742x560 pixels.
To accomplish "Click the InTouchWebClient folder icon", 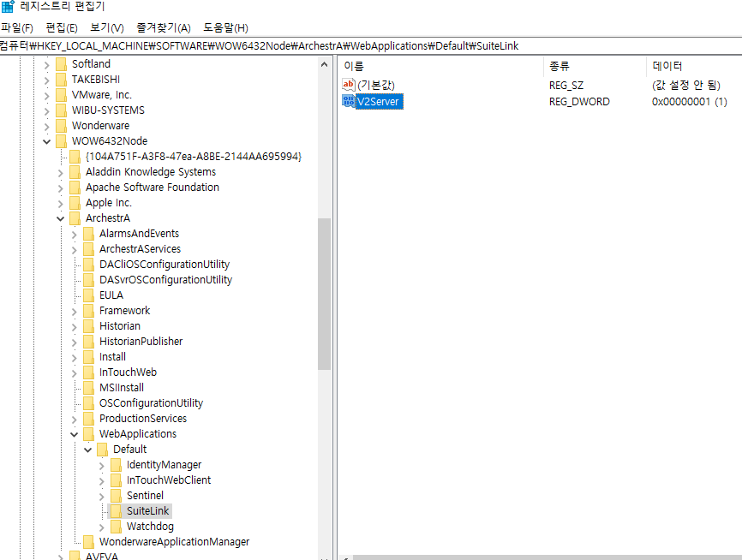I will (x=116, y=480).
